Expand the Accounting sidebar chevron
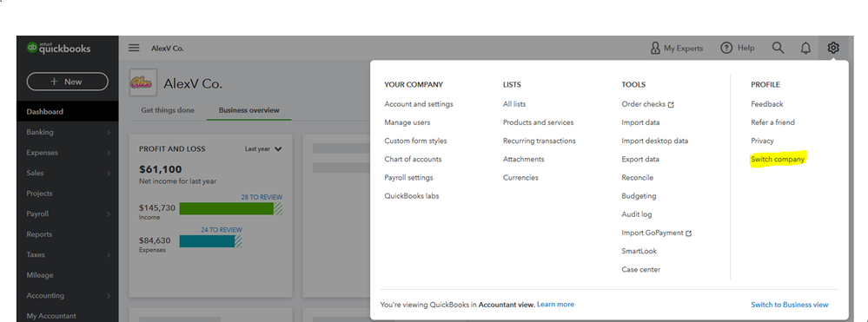 [x=109, y=296]
